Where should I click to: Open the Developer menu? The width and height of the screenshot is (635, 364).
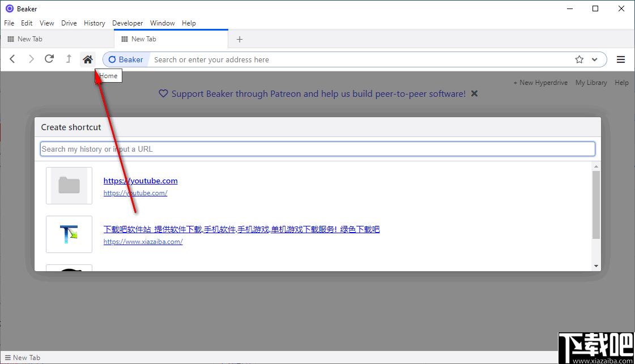(x=127, y=23)
